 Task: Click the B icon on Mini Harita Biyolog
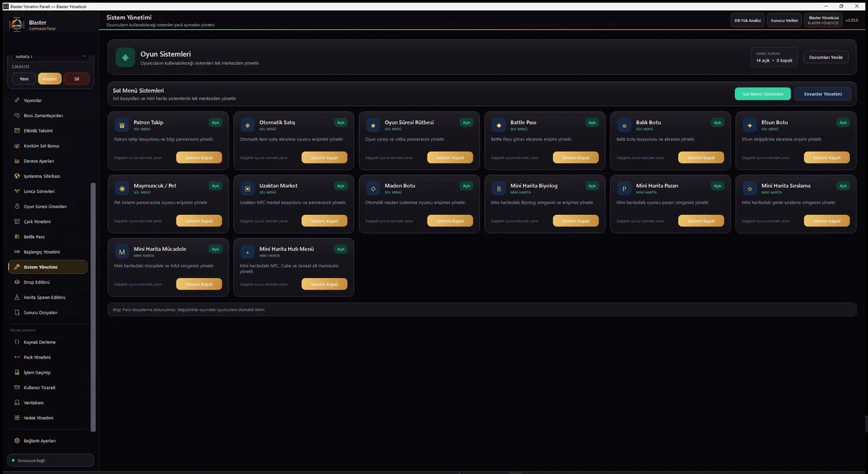[499, 189]
